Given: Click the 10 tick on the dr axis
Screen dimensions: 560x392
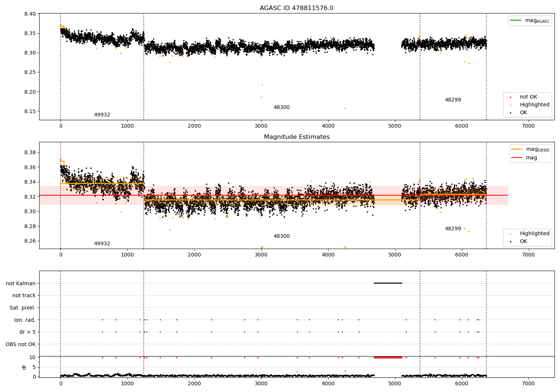Looking at the screenshot, I should click(32, 357).
